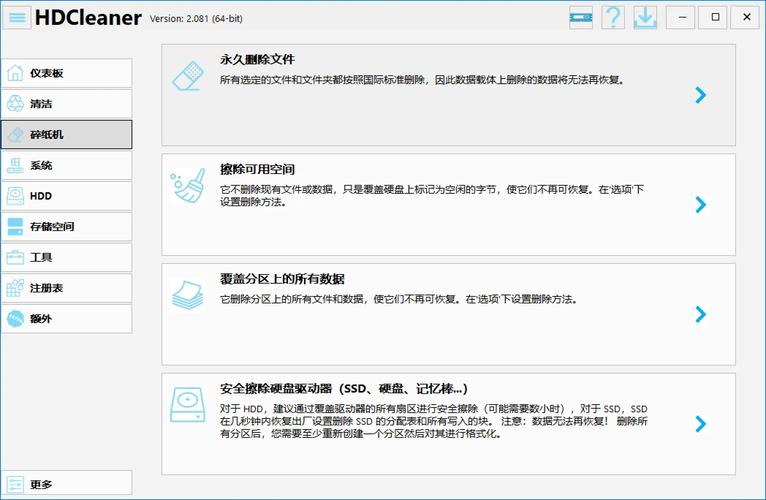Expand 永久删除文件 with its right chevron
Image resolution: width=766 pixels, height=500 pixels.
tap(701, 95)
